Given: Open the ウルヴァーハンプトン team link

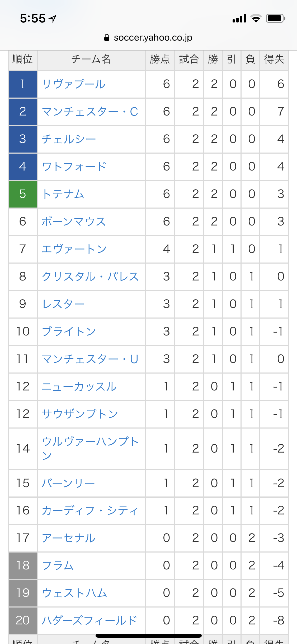Looking at the screenshot, I should point(90,448).
